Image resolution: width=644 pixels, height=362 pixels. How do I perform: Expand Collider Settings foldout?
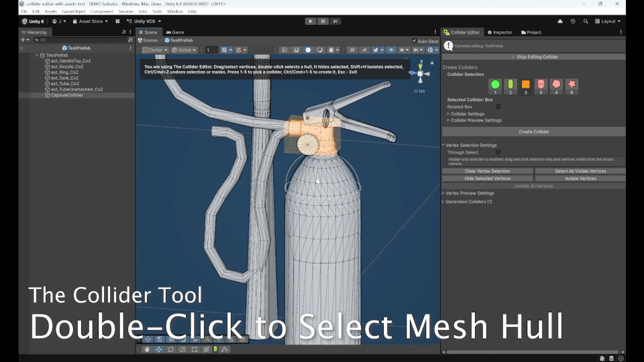coord(448,114)
